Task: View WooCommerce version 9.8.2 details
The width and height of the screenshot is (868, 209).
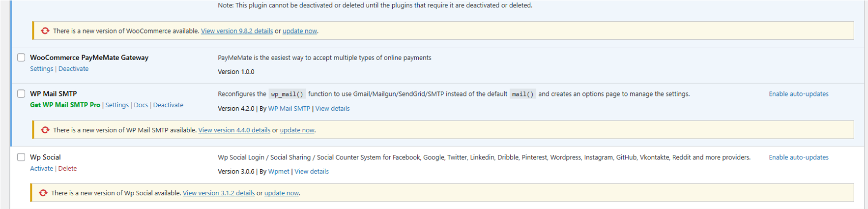Action: pyautogui.click(x=236, y=31)
